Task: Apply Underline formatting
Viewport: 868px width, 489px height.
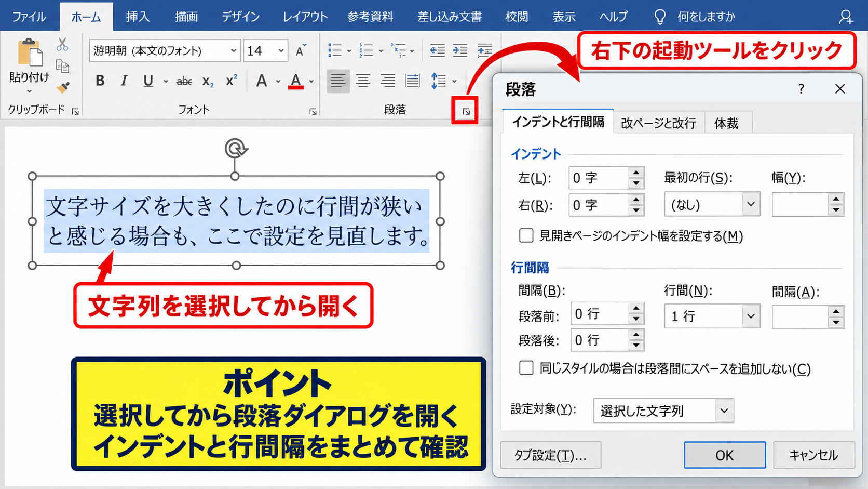Action: point(148,81)
